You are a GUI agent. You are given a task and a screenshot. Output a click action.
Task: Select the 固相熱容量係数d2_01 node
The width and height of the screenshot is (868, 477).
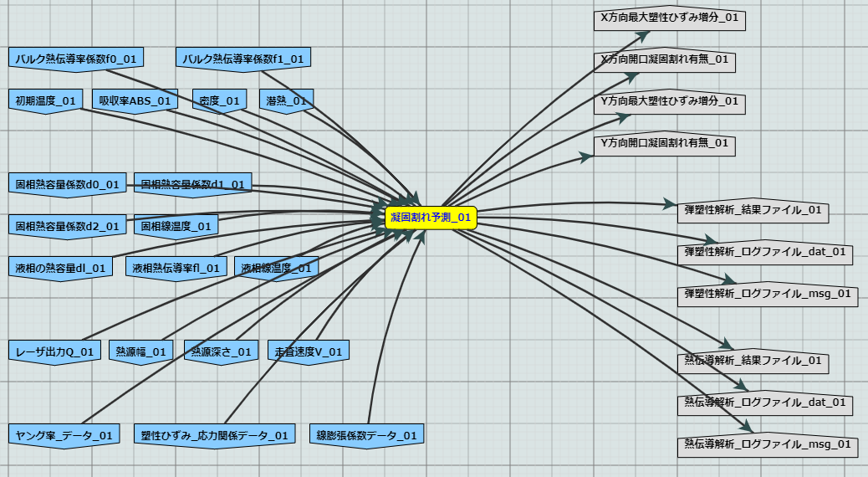pos(68,227)
